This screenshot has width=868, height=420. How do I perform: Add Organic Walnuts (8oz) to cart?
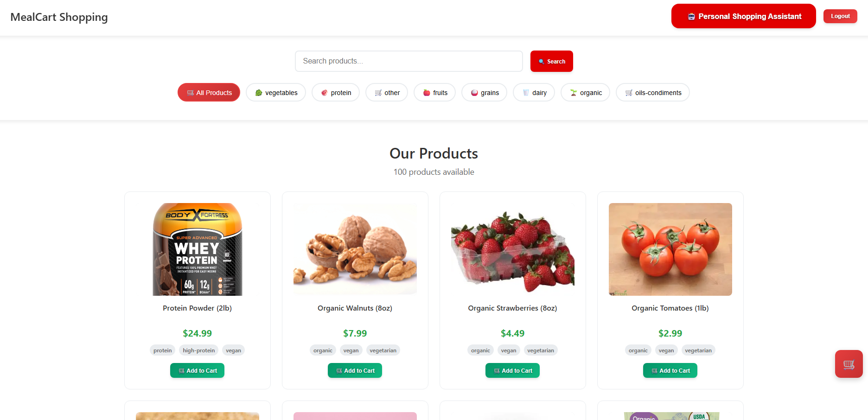(x=355, y=370)
